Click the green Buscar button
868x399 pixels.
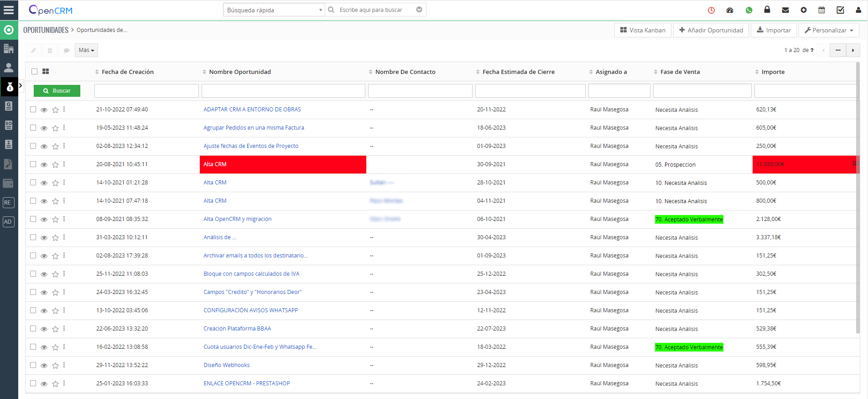pos(57,91)
